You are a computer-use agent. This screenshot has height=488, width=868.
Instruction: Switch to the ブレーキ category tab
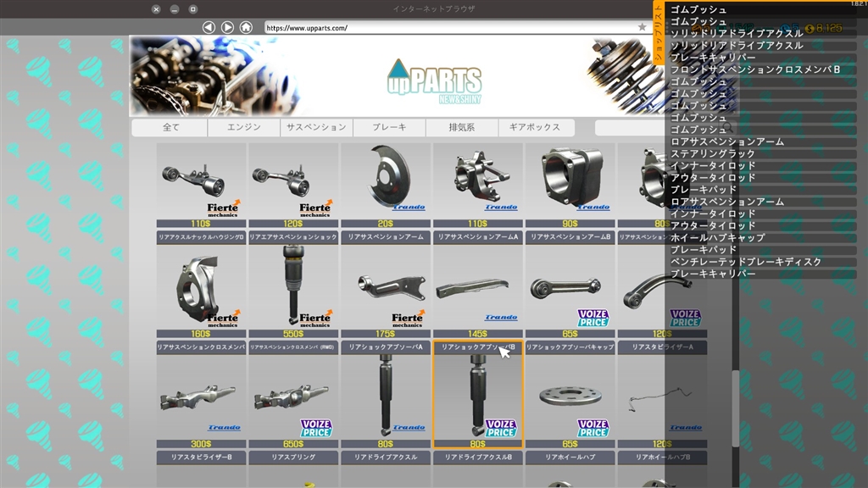pos(389,127)
